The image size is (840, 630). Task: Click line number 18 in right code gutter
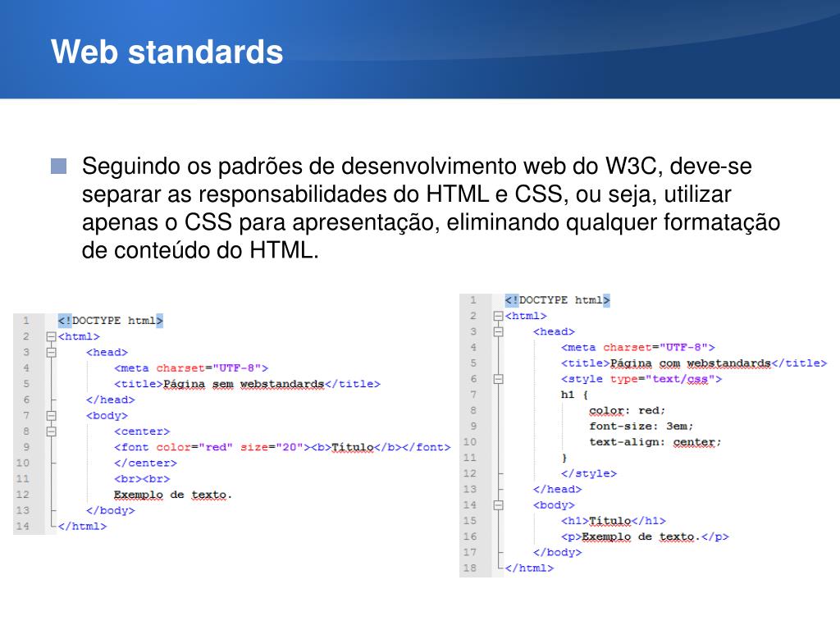point(469,568)
